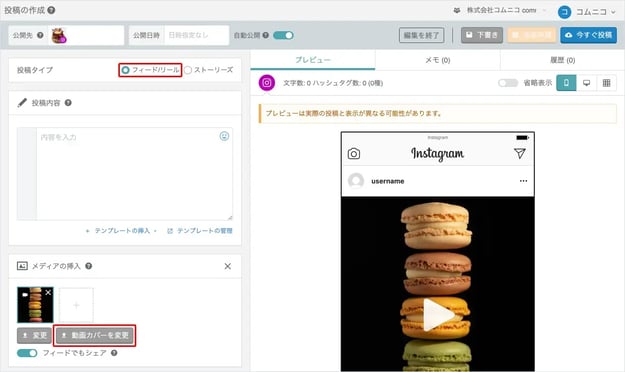Click the pencil icon by 投稿内容
Screen dimensions: 625x372
22,103
